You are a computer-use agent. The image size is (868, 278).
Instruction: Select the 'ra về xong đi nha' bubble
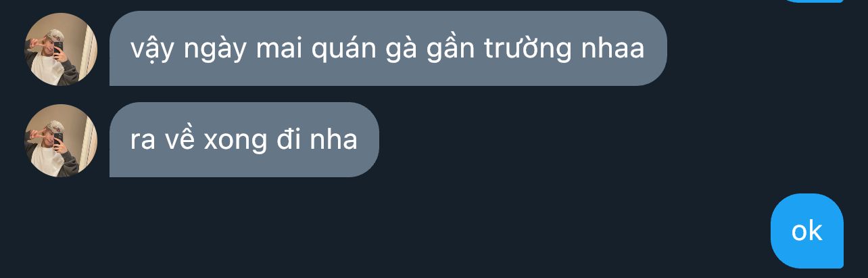point(244,140)
